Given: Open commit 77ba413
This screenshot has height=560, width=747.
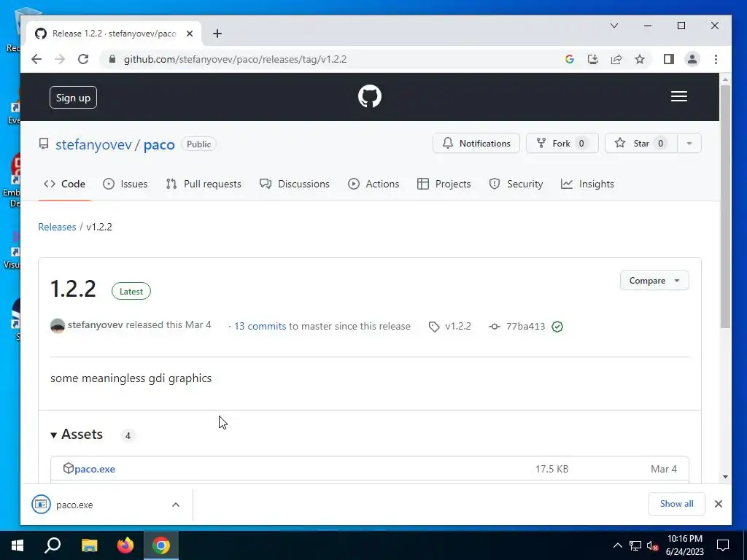Looking at the screenshot, I should (x=525, y=326).
